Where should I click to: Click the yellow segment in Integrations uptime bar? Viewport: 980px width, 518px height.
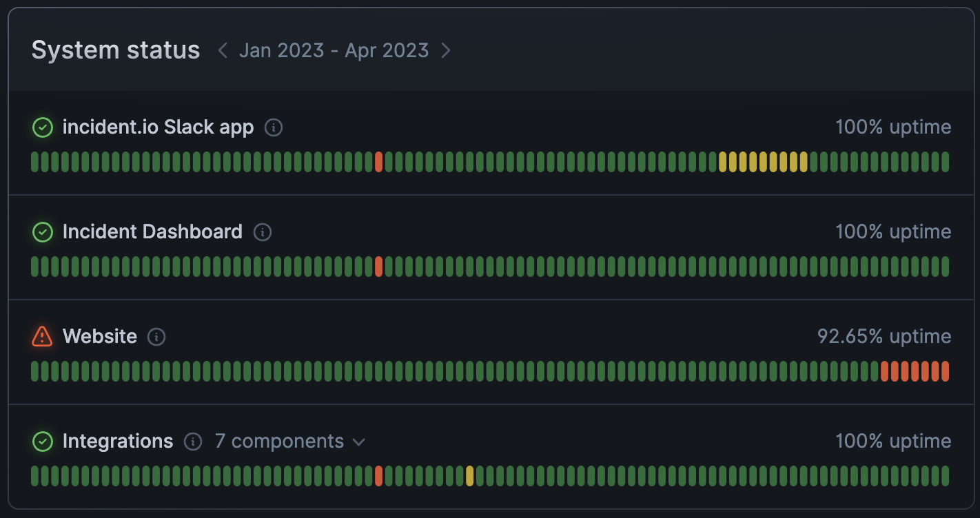[470, 477]
